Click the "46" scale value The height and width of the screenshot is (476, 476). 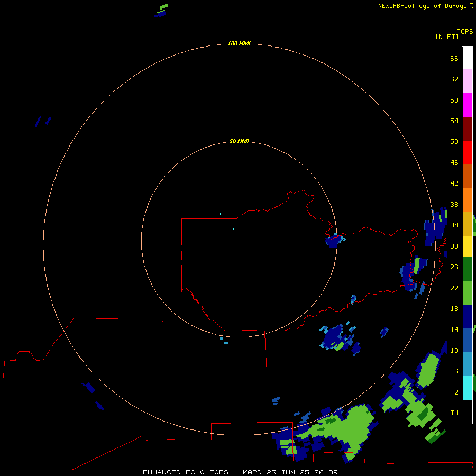454,163
